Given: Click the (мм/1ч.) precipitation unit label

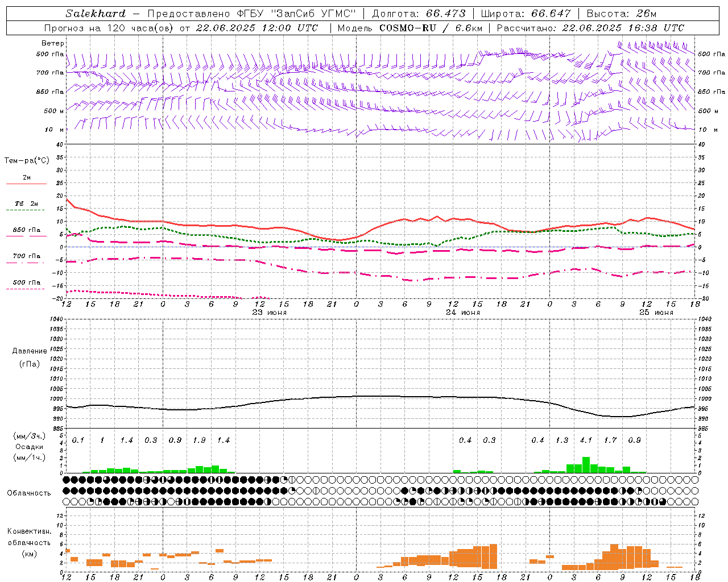Looking at the screenshot, I should tap(30, 458).
